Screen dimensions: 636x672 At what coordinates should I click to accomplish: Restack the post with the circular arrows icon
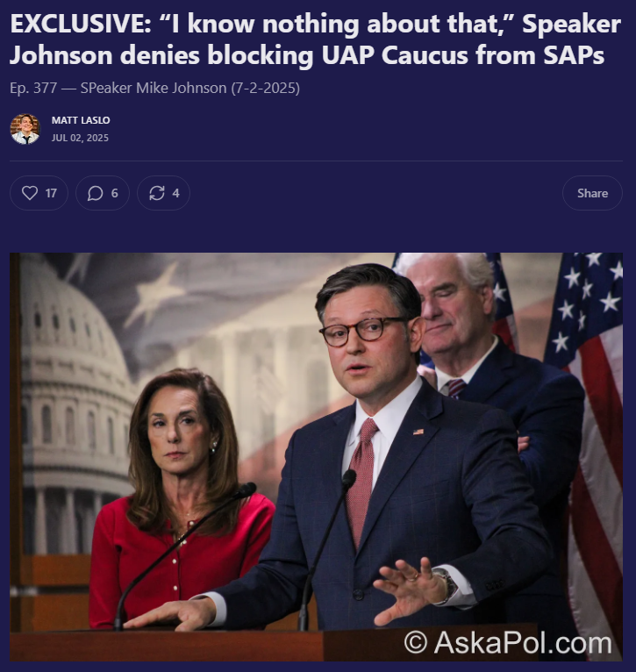157,193
